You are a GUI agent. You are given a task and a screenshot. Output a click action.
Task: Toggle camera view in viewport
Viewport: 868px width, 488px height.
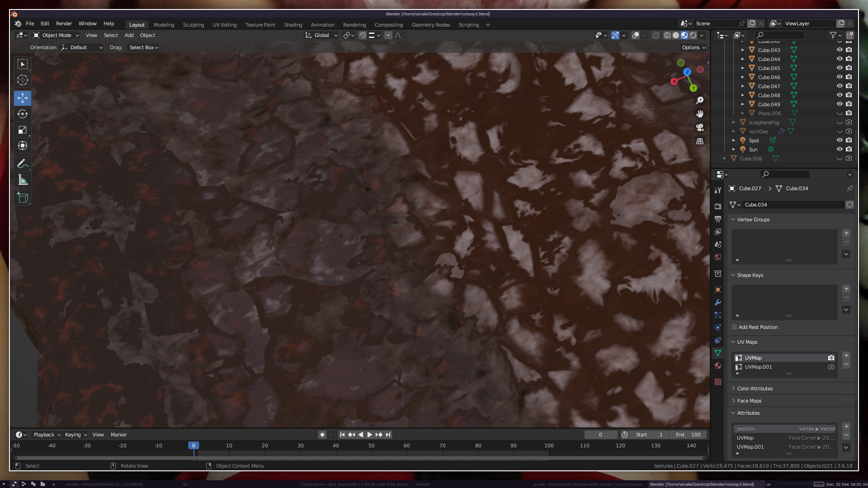click(700, 128)
